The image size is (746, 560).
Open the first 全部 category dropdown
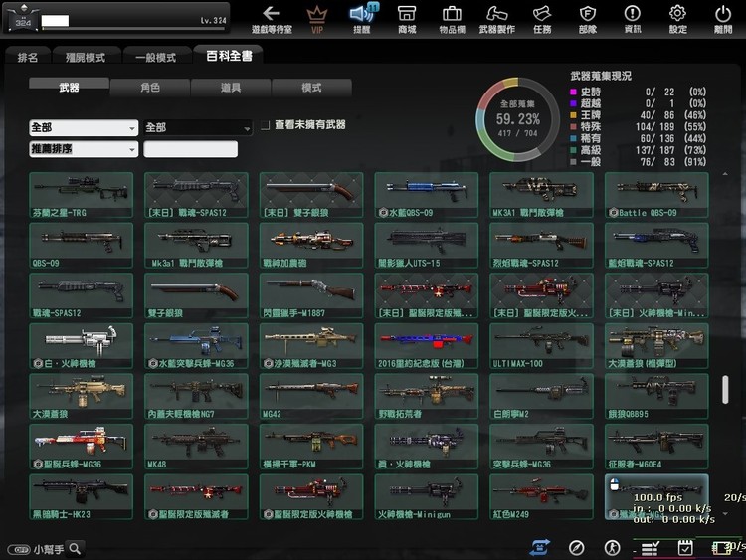pos(84,128)
